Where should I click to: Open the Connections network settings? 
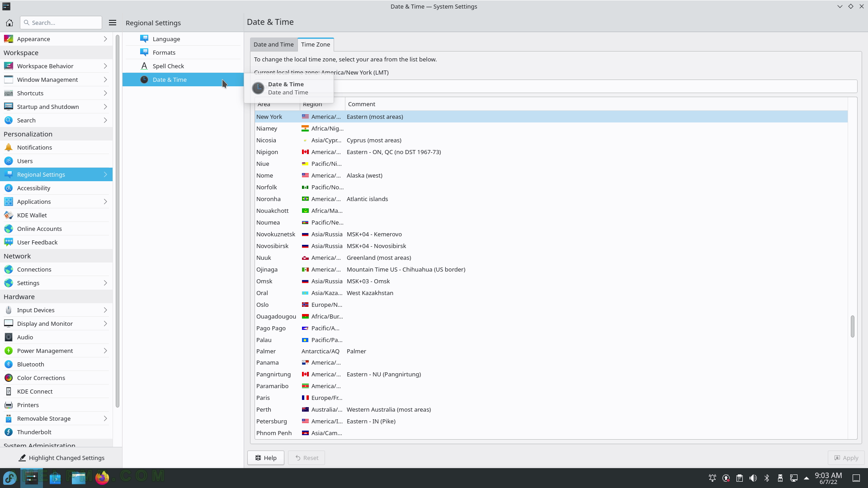coord(56,269)
